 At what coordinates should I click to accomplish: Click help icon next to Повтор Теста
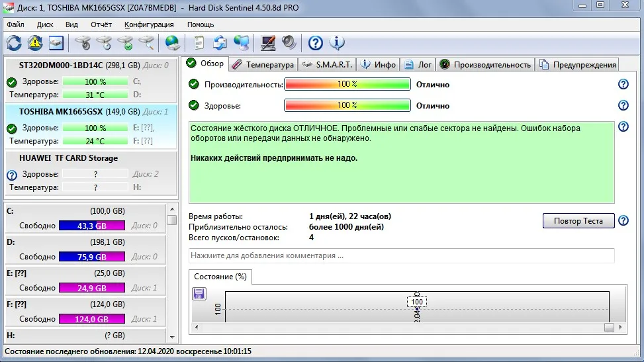pos(623,220)
